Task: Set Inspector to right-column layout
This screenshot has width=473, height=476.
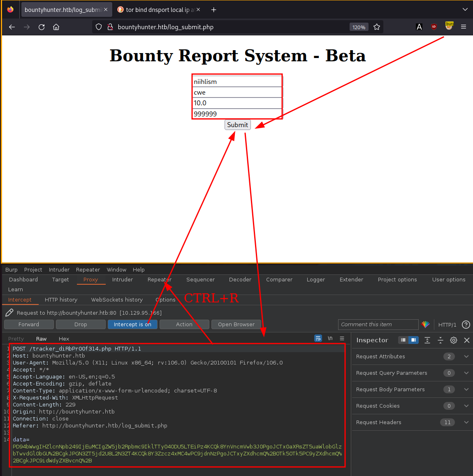Action: point(413,340)
